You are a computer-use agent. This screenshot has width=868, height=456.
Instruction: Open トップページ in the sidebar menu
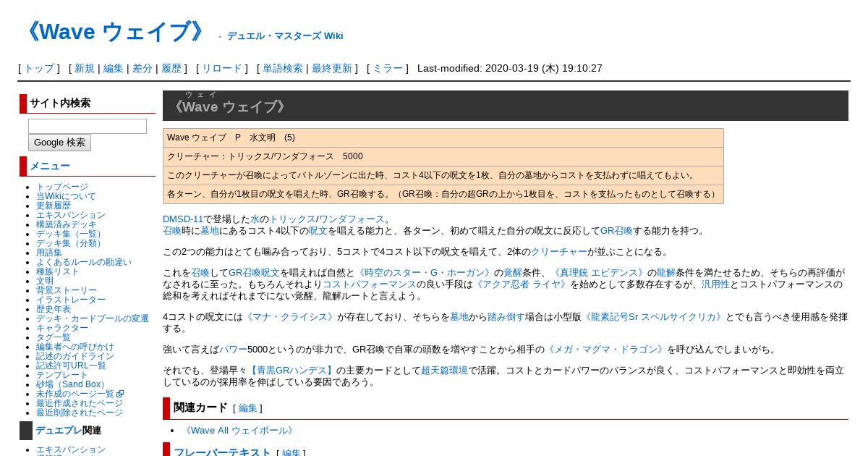62,187
